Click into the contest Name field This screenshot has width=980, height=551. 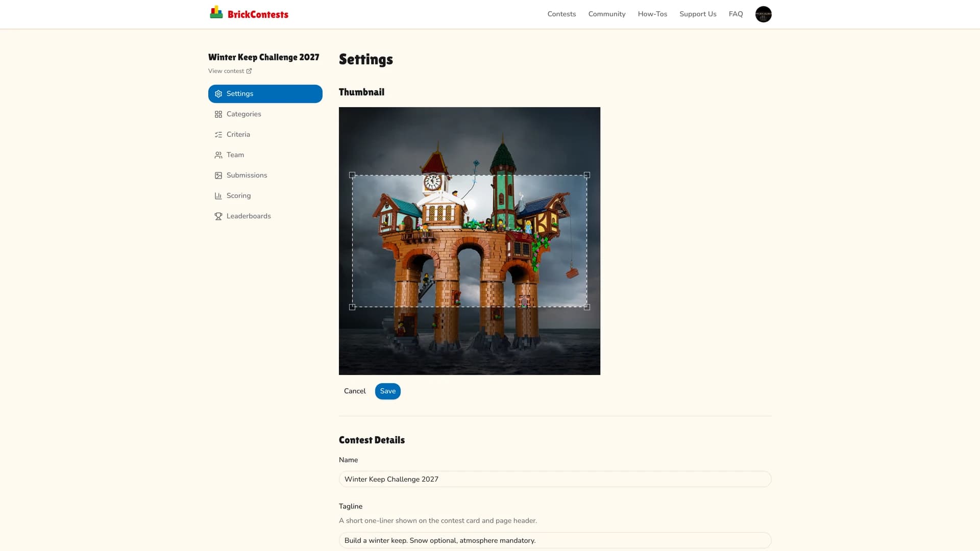click(x=555, y=479)
